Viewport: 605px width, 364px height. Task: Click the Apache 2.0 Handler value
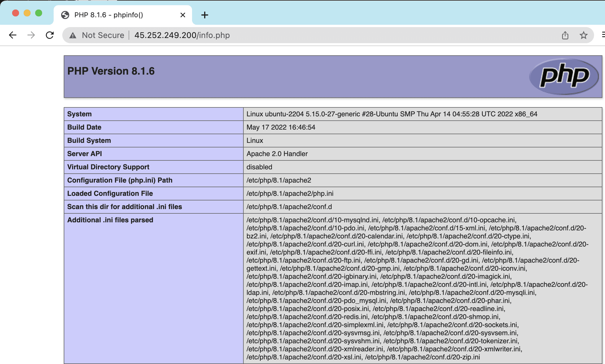(277, 154)
